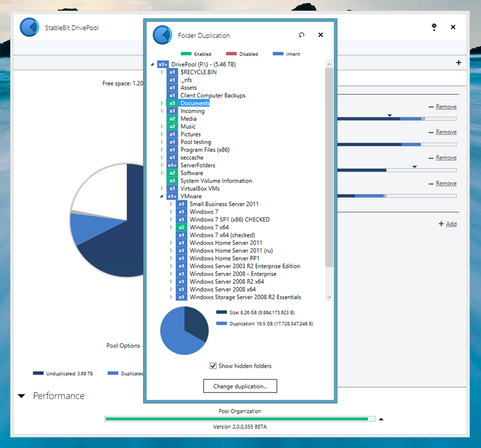Click the refresh icon in Folder Duplication

click(302, 35)
